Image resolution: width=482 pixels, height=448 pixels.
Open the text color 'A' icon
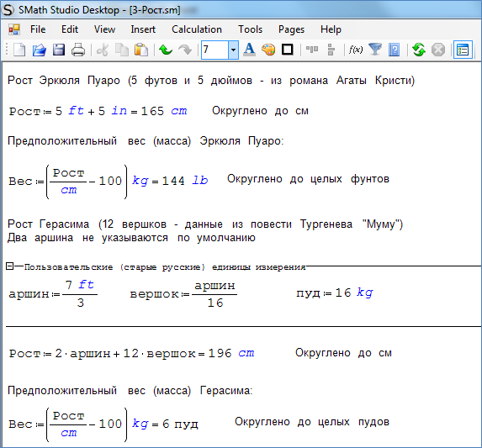tap(249, 50)
